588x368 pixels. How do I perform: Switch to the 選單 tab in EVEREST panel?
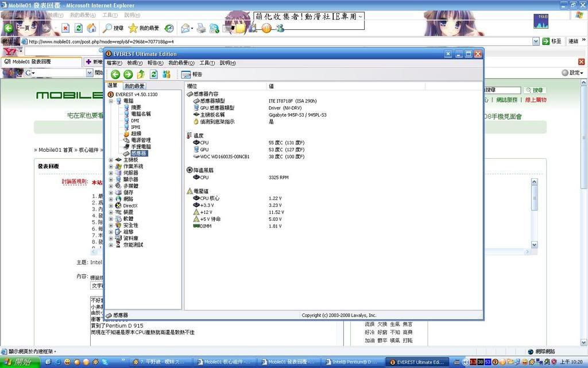pyautogui.click(x=113, y=86)
